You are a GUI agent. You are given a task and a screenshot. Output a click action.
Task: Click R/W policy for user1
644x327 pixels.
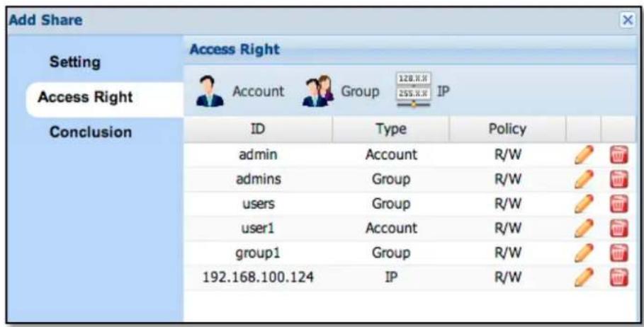508,228
